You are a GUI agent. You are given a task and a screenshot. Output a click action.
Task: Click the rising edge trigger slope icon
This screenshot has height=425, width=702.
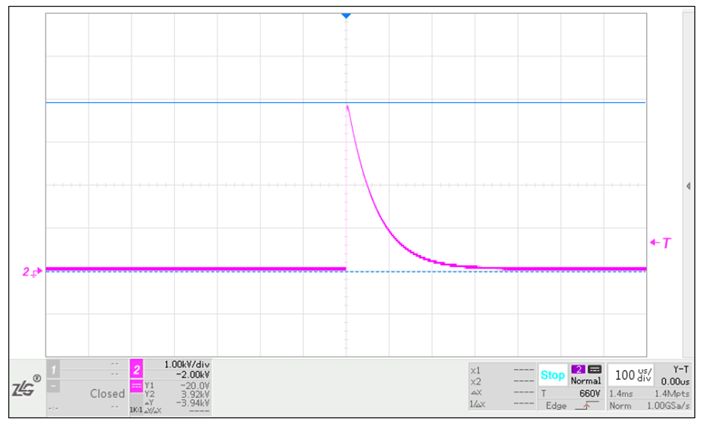585,405
